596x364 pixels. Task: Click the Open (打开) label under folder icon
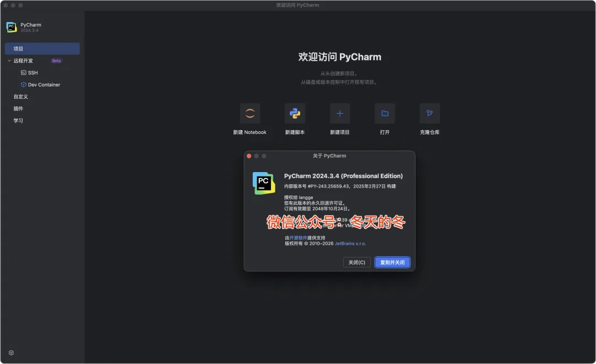click(x=385, y=132)
